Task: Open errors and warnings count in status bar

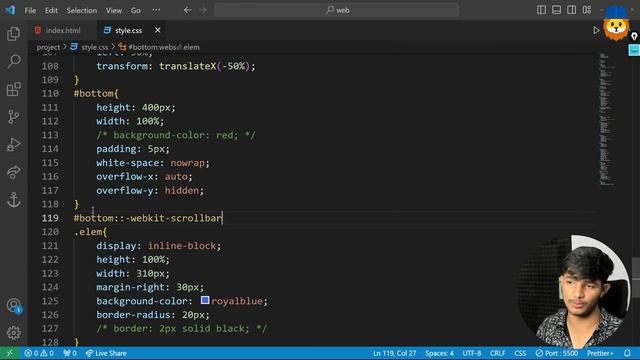Action: point(39,353)
